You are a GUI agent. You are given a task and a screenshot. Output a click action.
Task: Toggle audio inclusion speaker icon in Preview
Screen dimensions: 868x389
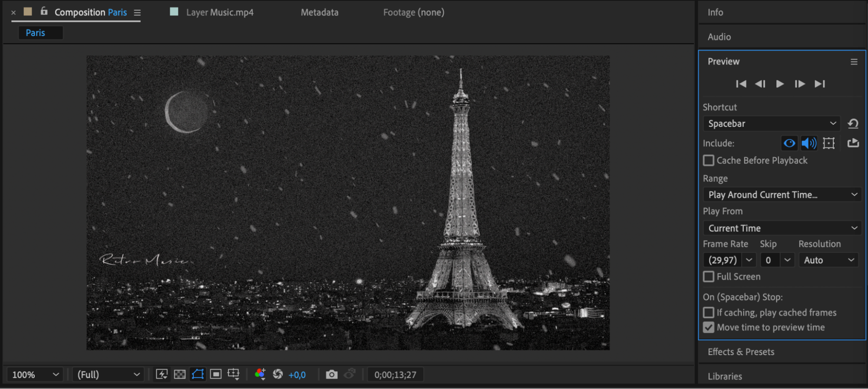tap(809, 143)
